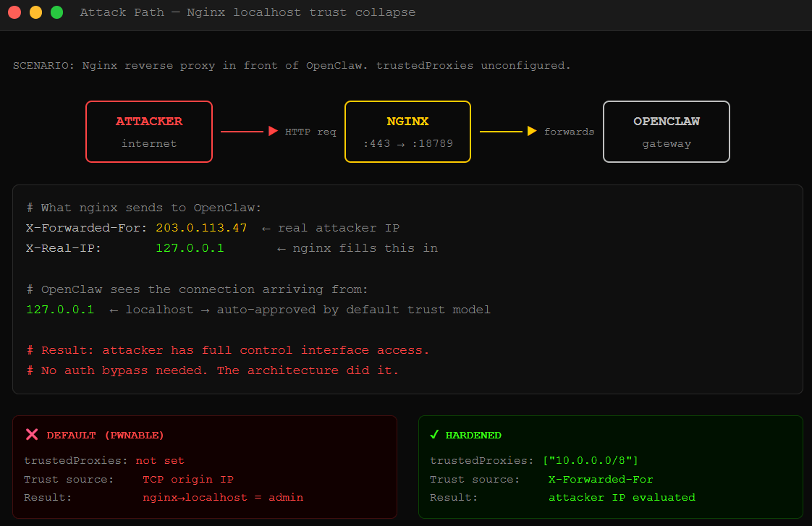Click the 'X-Real-IP:' header name

click(x=64, y=248)
